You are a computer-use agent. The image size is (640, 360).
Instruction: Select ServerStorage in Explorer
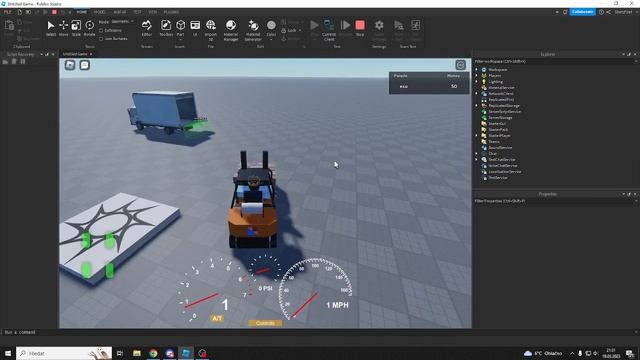(500, 118)
